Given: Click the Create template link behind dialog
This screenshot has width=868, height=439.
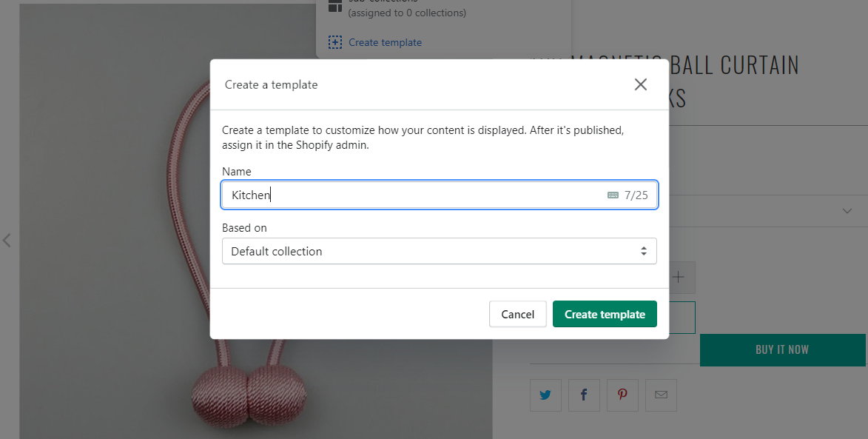Looking at the screenshot, I should coord(385,43).
